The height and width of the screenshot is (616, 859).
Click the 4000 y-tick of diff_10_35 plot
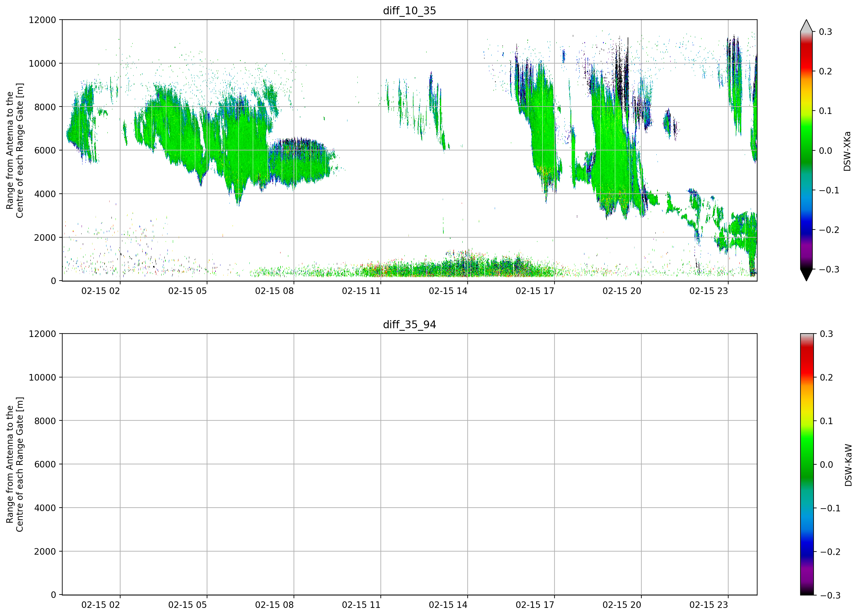point(45,194)
